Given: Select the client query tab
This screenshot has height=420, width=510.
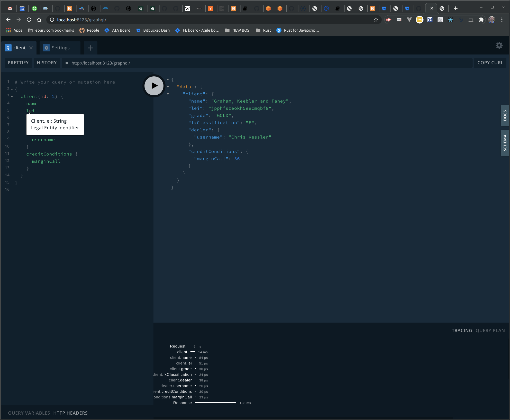Looking at the screenshot, I should pos(19,48).
